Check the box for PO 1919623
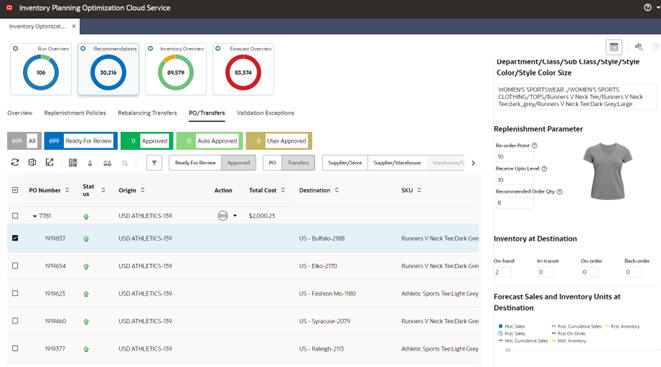Image resolution: width=661 pixels, height=367 pixels. click(15, 293)
